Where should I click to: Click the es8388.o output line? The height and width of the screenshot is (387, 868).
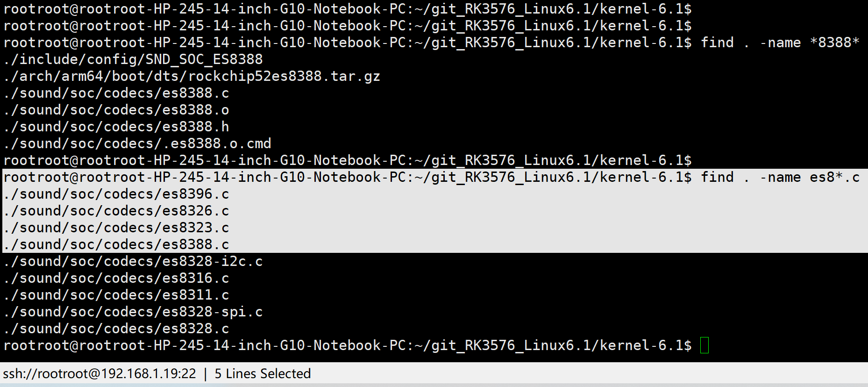pos(116,110)
